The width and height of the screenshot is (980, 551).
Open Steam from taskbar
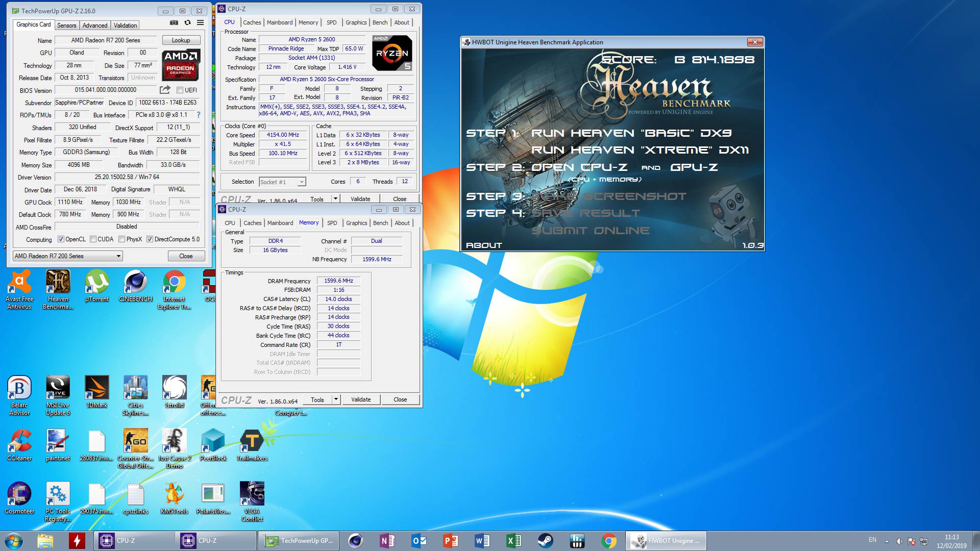(x=545, y=541)
